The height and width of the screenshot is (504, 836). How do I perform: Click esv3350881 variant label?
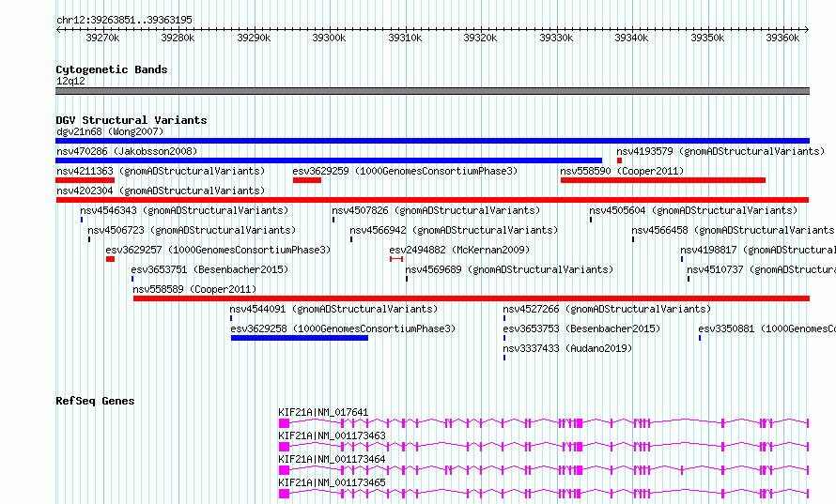pyautogui.click(x=766, y=328)
